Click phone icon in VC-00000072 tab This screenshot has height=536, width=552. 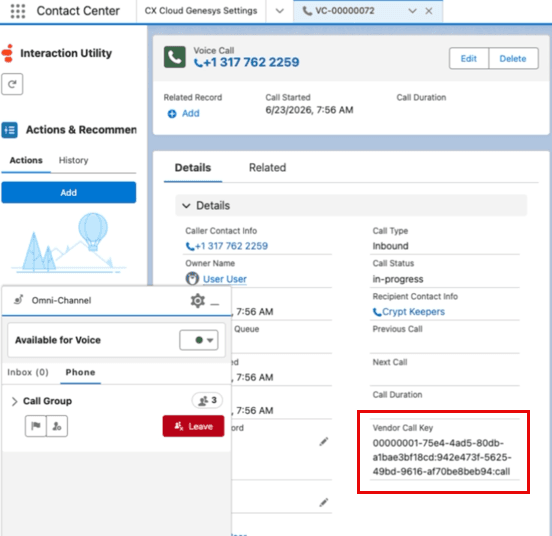click(307, 11)
